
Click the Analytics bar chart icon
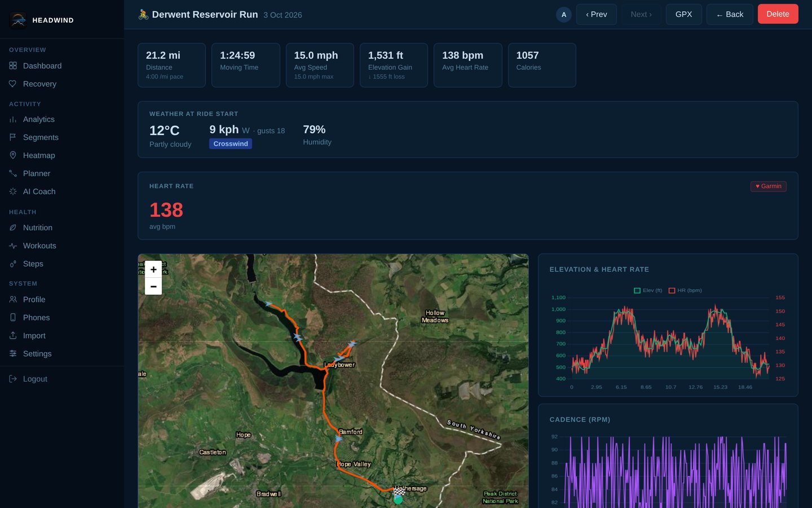13,120
